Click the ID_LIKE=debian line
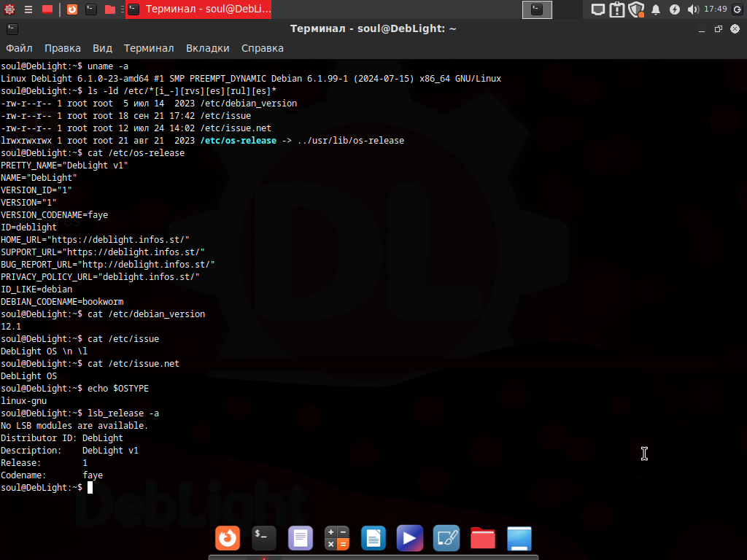This screenshot has width=747, height=560. tap(36, 289)
